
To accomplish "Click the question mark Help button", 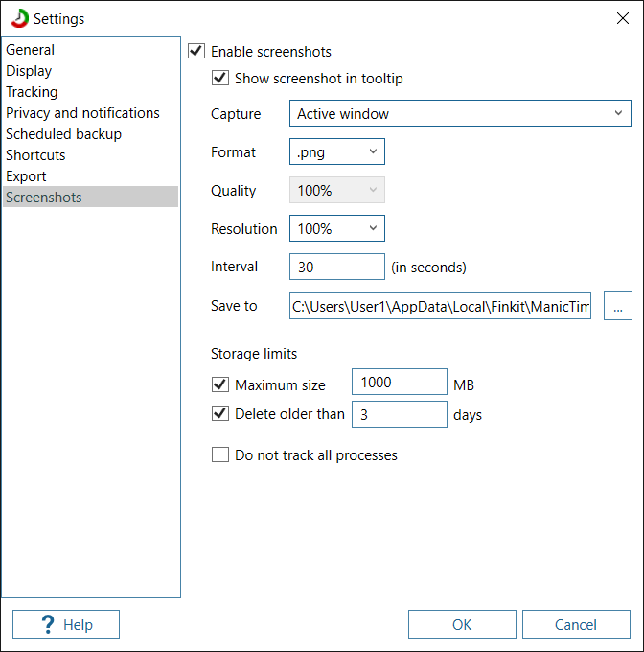I will [66, 624].
